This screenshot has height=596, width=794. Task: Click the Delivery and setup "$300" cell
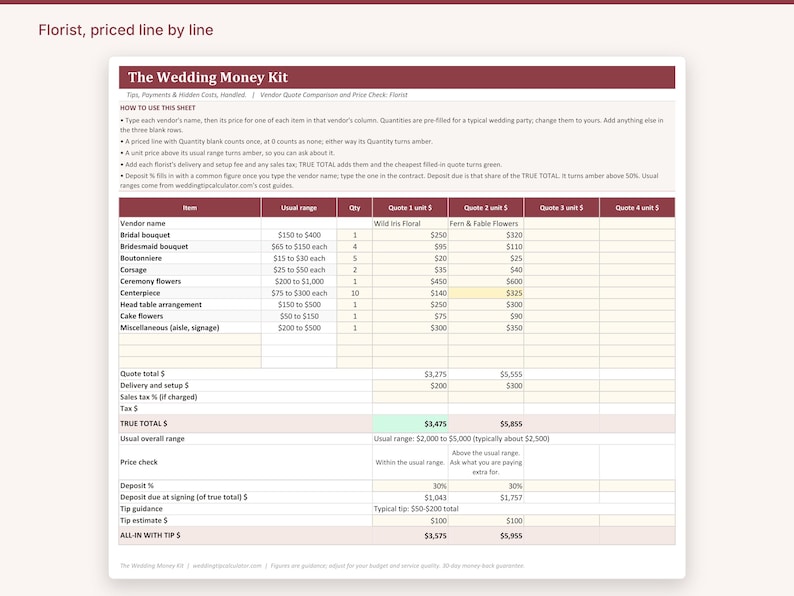486,386
